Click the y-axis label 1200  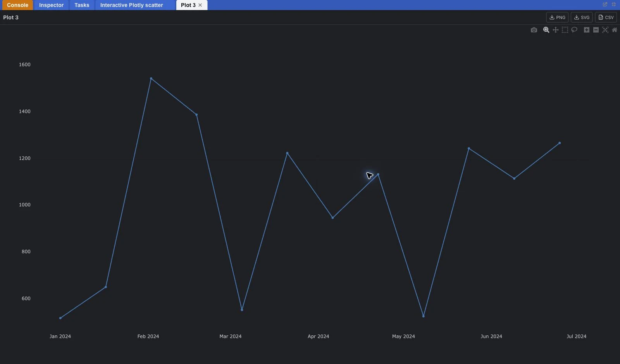[25, 158]
